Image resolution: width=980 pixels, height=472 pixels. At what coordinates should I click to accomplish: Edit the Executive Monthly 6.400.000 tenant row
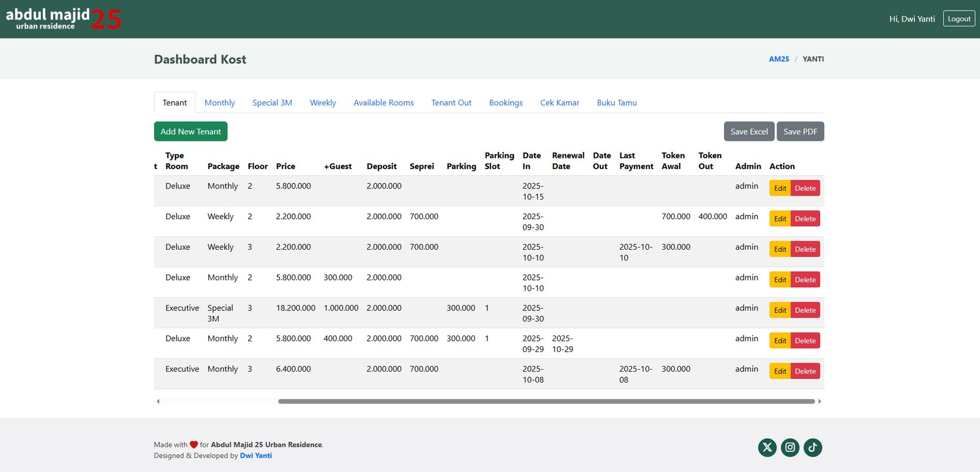780,371
